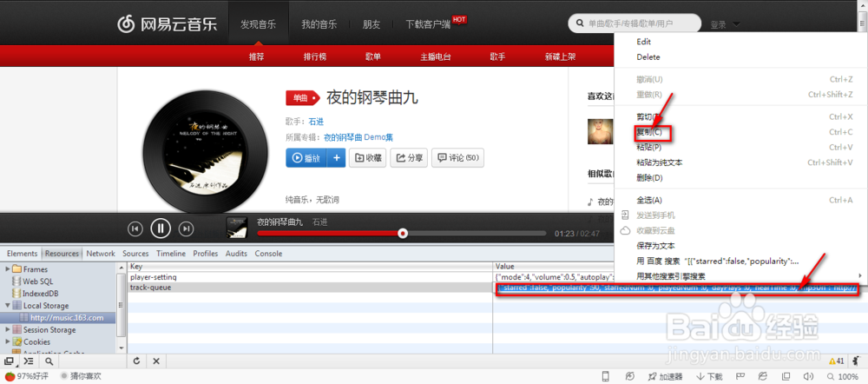Skip to the next track

coord(187,228)
